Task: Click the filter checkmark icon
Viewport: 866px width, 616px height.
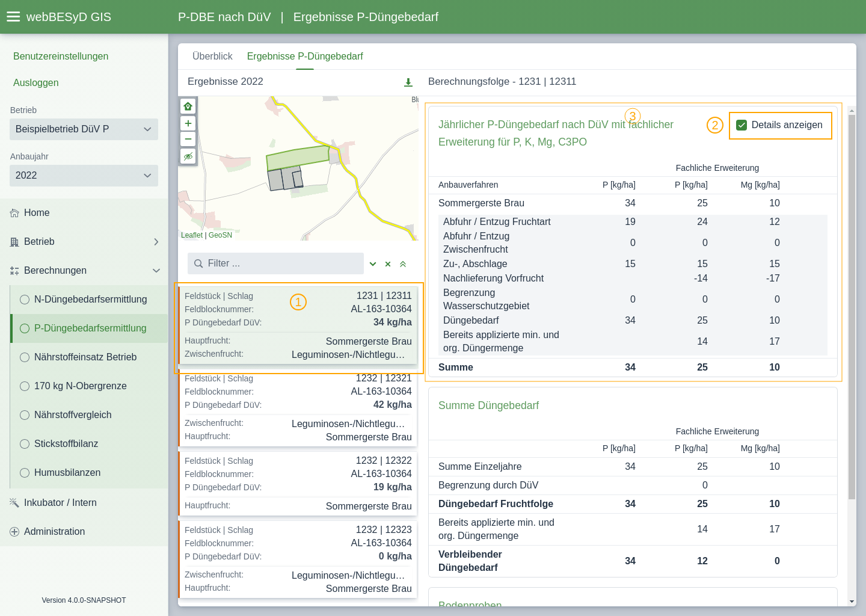Action: [373, 263]
